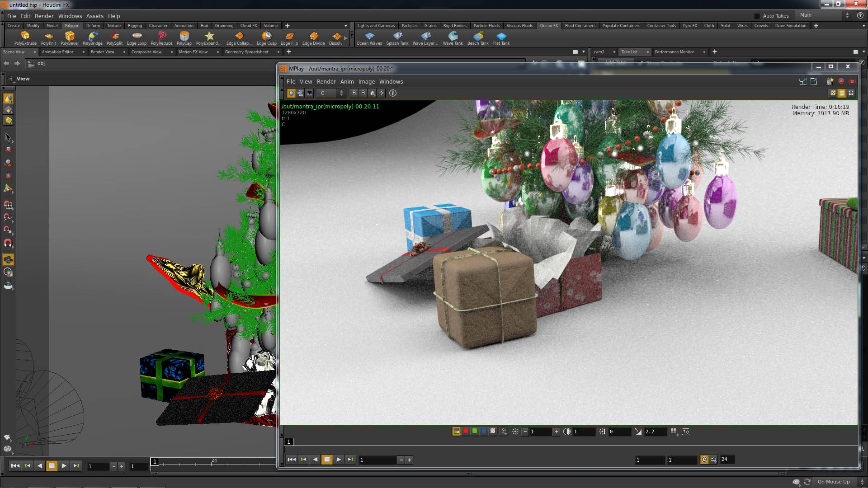868x488 pixels.
Task: Select the Edge Cusp shelf tool
Action: (266, 38)
